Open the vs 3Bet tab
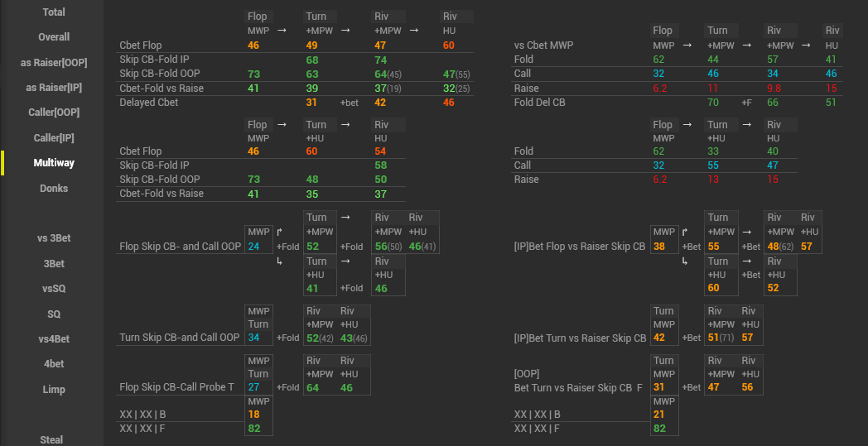Image resolution: width=868 pixels, height=446 pixels. (x=54, y=238)
